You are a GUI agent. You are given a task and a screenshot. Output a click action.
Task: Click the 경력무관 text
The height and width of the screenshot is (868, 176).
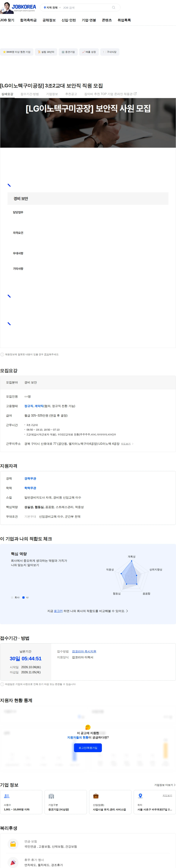pos(30,479)
